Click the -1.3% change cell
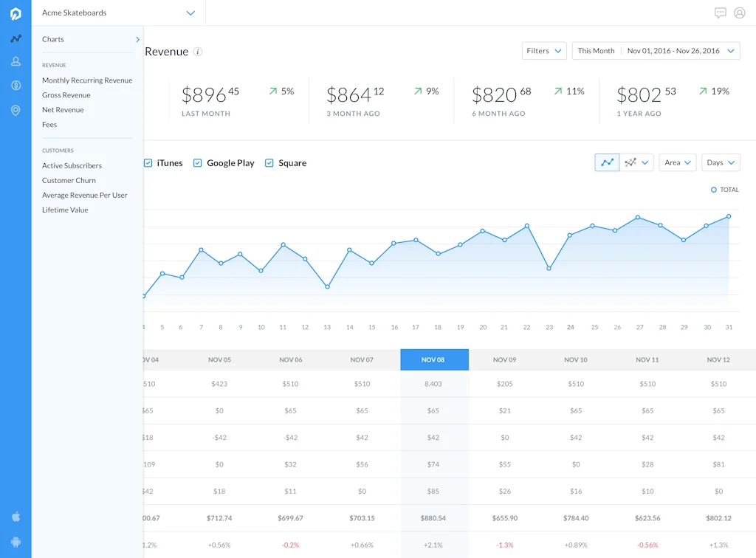756x558 pixels. (505, 545)
